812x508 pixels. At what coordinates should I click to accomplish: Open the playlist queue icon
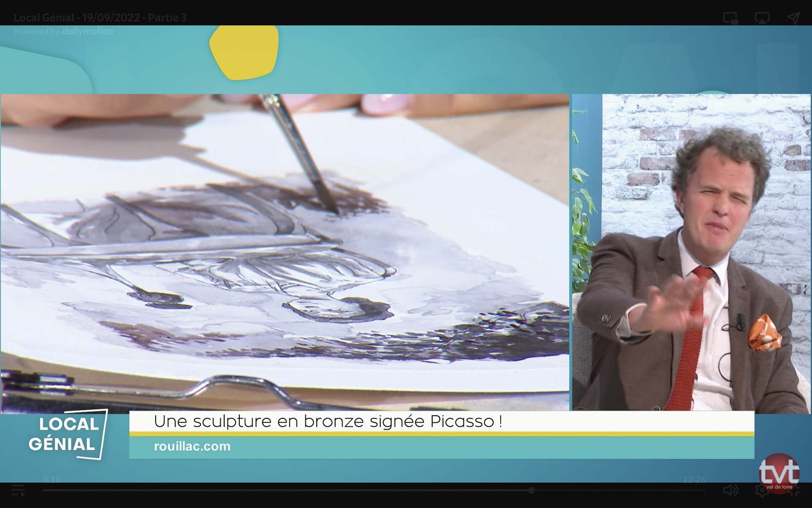click(x=18, y=490)
